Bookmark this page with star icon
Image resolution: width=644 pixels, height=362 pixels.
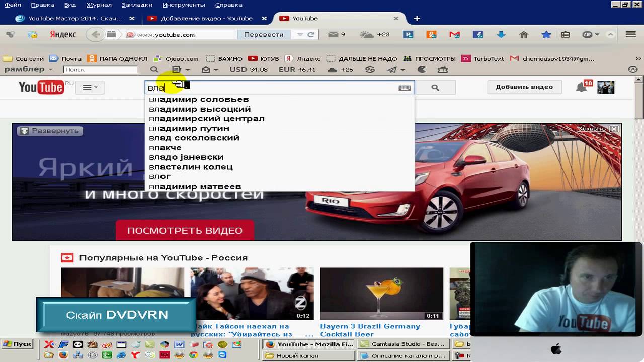pos(546,35)
